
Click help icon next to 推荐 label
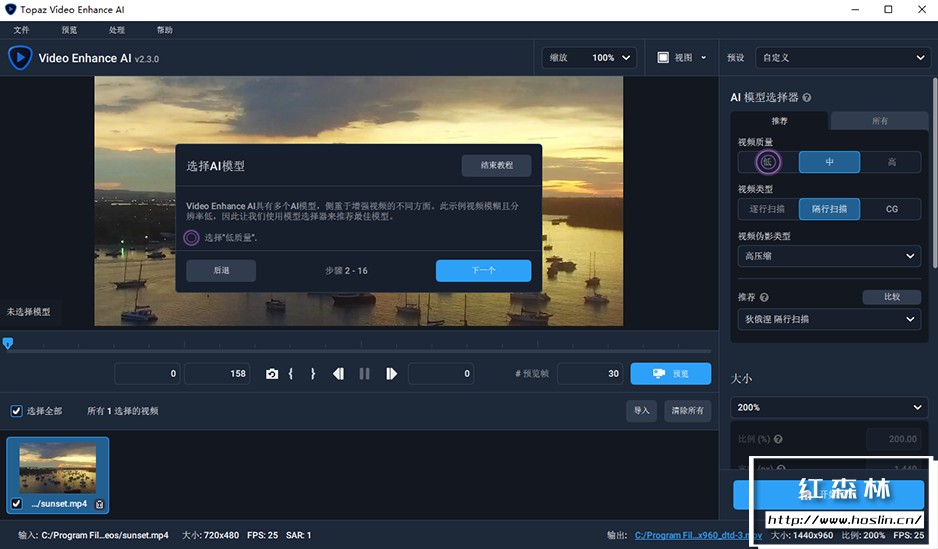[x=764, y=297]
